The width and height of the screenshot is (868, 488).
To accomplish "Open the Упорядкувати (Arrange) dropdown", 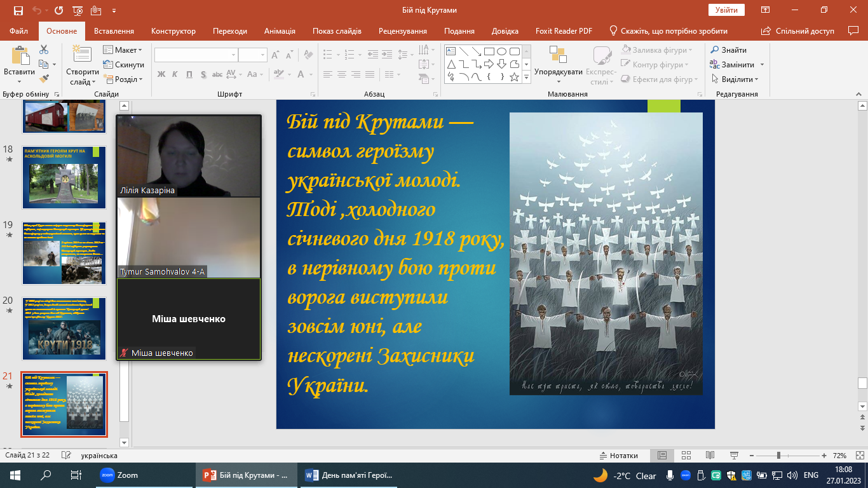I will coord(558,65).
